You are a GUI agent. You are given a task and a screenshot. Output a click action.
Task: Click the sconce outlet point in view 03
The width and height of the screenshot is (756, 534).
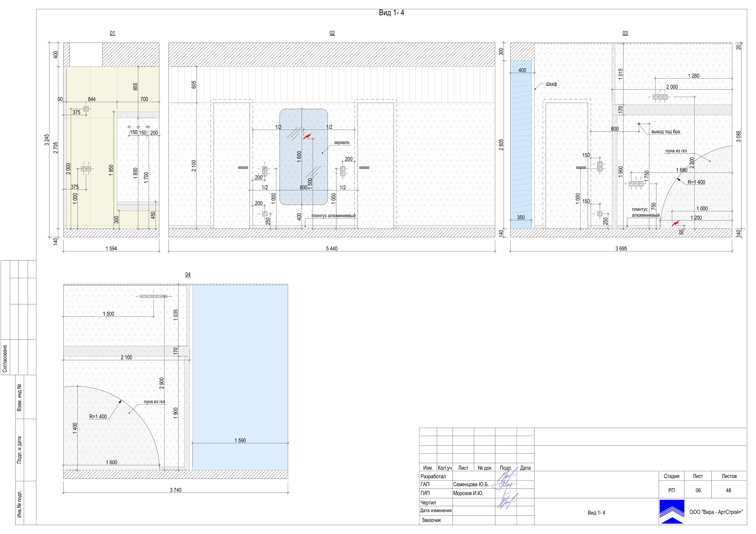[x=639, y=124]
